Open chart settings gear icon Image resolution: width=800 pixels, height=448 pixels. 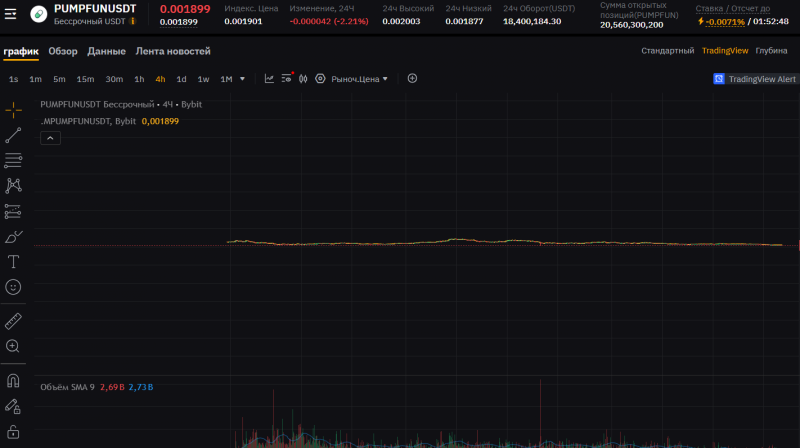click(320, 79)
